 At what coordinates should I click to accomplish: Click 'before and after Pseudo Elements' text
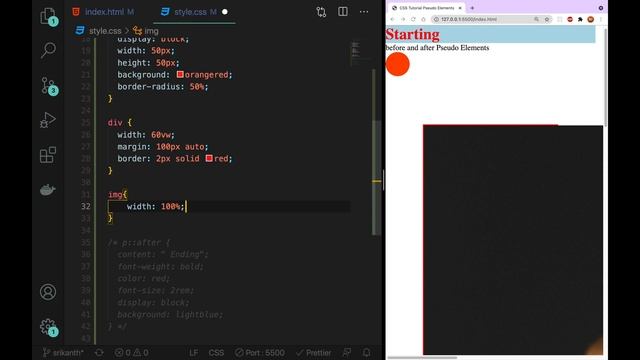pos(437,48)
